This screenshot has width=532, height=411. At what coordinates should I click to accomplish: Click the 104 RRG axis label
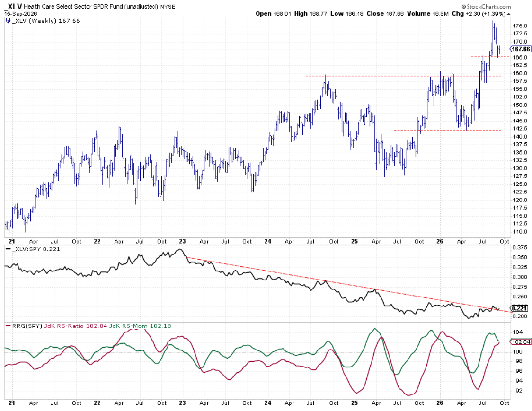tap(517, 332)
